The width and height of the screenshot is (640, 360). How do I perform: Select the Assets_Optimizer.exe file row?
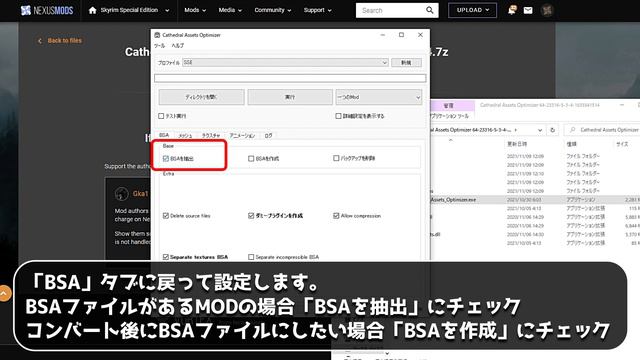pos(535,200)
